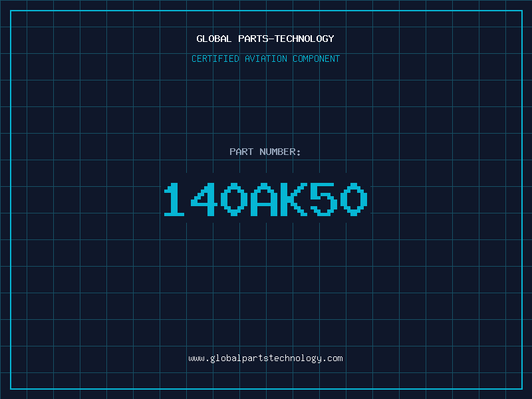Open the www.globalpartstechnology.com link
This screenshot has width=532, height=399.
point(265,358)
